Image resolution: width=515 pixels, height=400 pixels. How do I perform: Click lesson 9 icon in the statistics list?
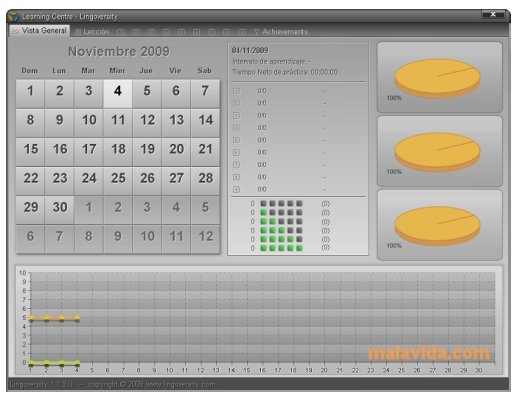[236, 189]
